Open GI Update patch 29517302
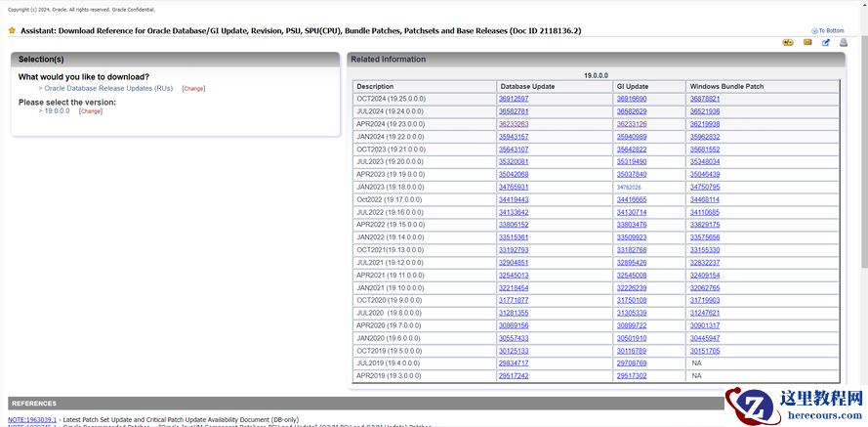Viewport: 868px width, 427px height. click(x=632, y=376)
